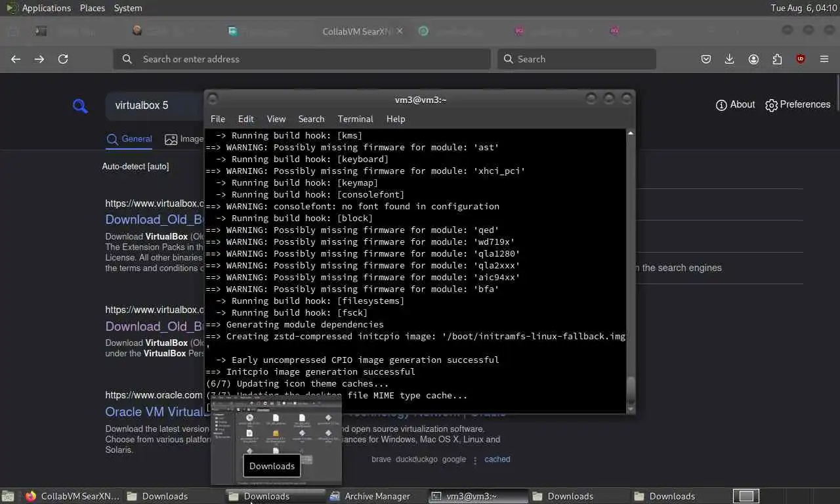
Task: Open the Extensions puzzle-piece icon
Action: 777,59
